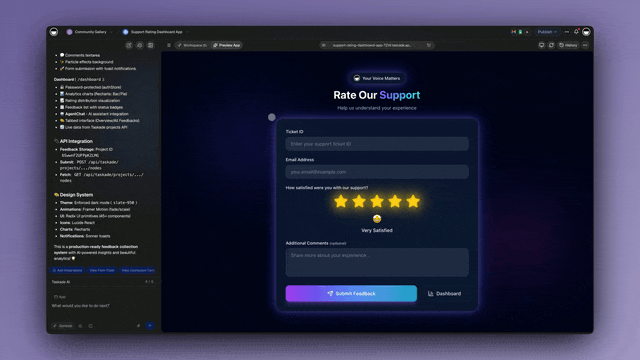Click the Taskade logo at top left
640x360 pixels.
[x=54, y=32]
